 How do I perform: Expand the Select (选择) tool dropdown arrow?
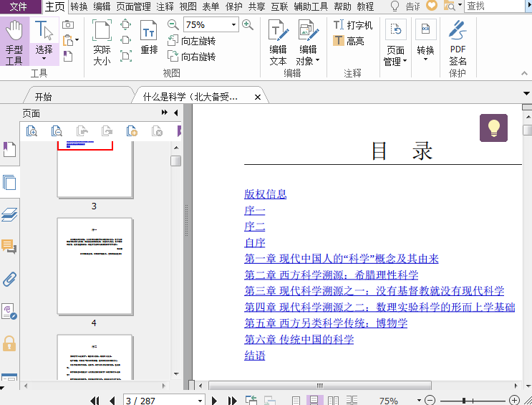44,59
